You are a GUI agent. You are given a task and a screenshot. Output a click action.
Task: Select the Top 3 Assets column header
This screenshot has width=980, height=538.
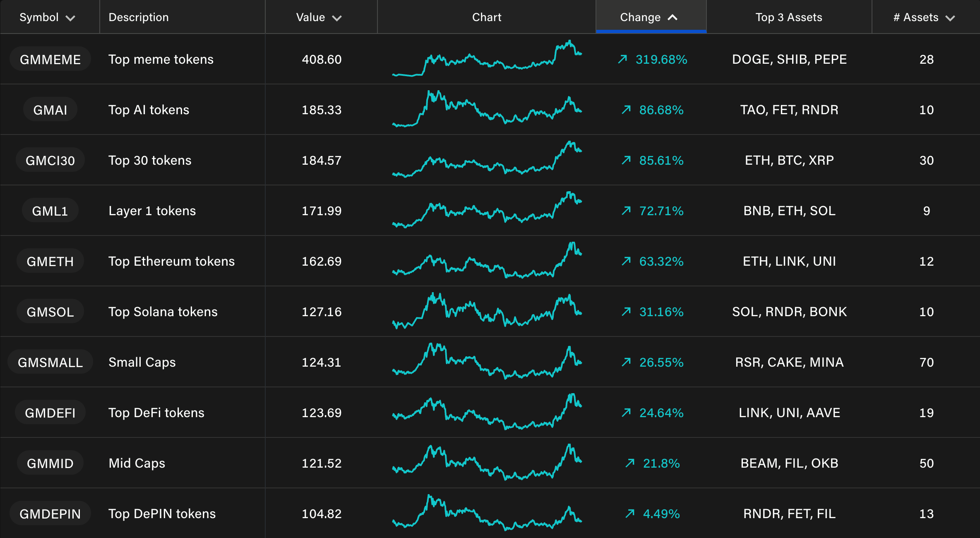click(788, 17)
